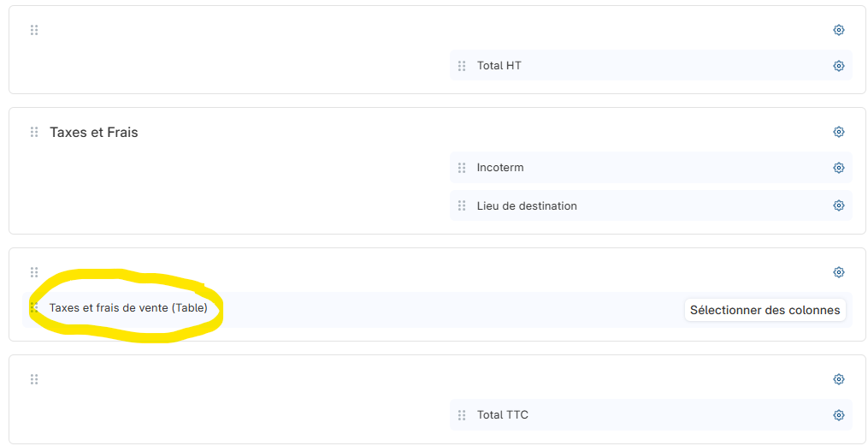868x446 pixels.
Task: Open section gear above Total TTC field
Action: 838,379
